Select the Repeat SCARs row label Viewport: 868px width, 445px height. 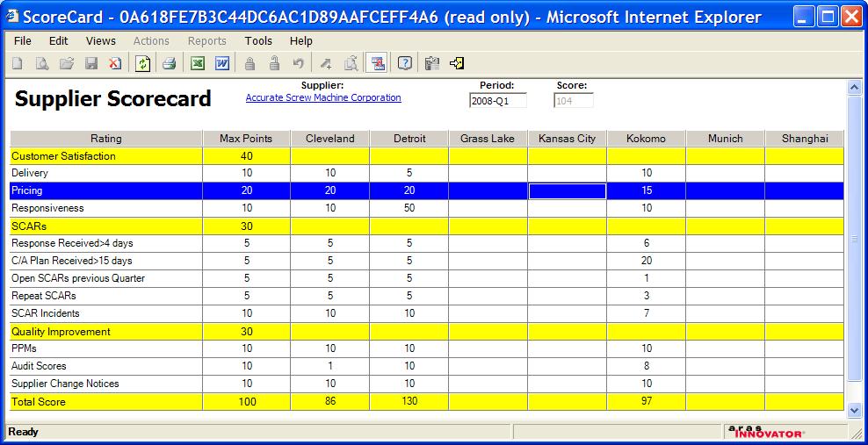tap(44, 296)
